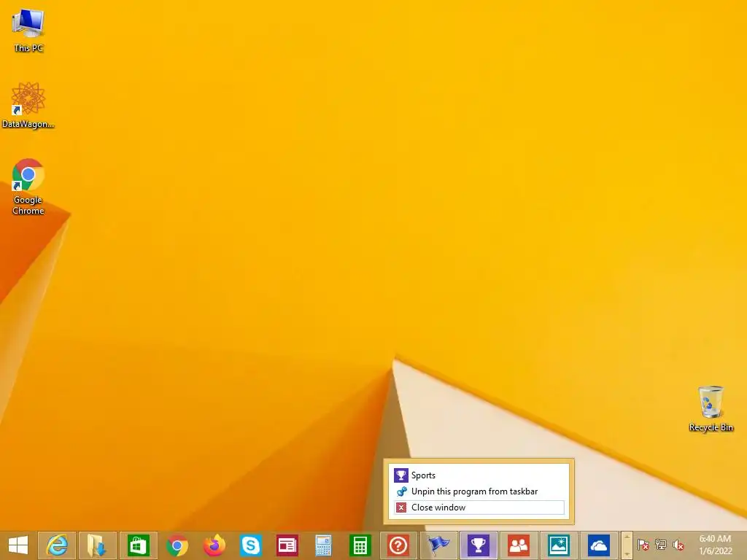Click the purple Sports trophy taskbar icon
747x560 pixels.
point(479,545)
